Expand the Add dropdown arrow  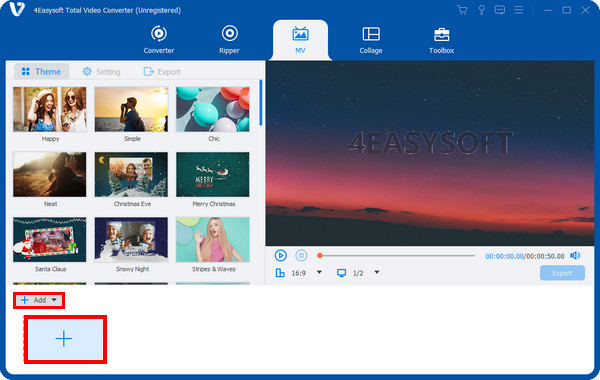coord(54,300)
